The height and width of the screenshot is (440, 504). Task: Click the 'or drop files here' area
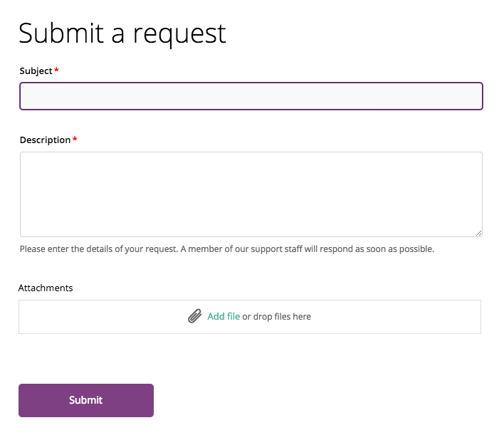(x=276, y=317)
